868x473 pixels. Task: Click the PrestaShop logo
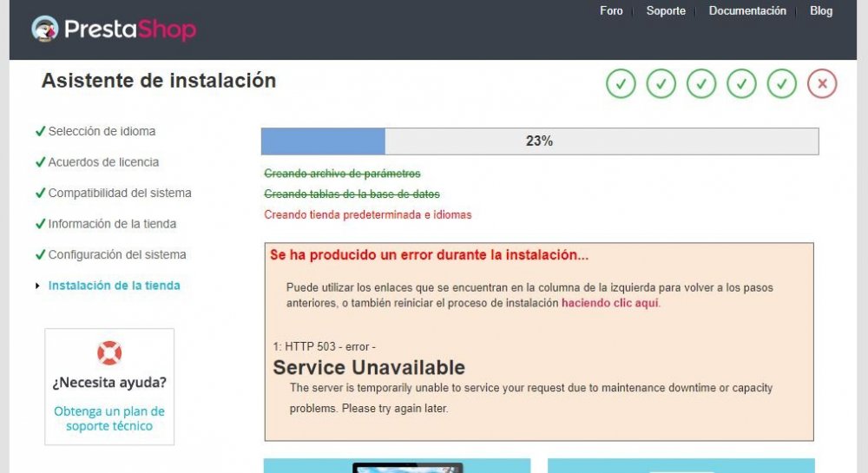point(114,29)
